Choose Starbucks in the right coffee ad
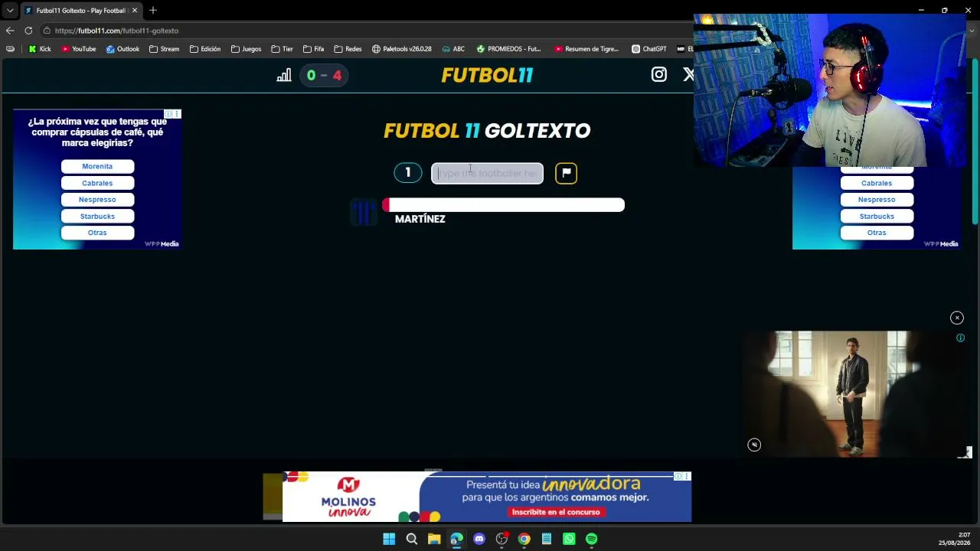This screenshot has width=980, height=551. 877,217
